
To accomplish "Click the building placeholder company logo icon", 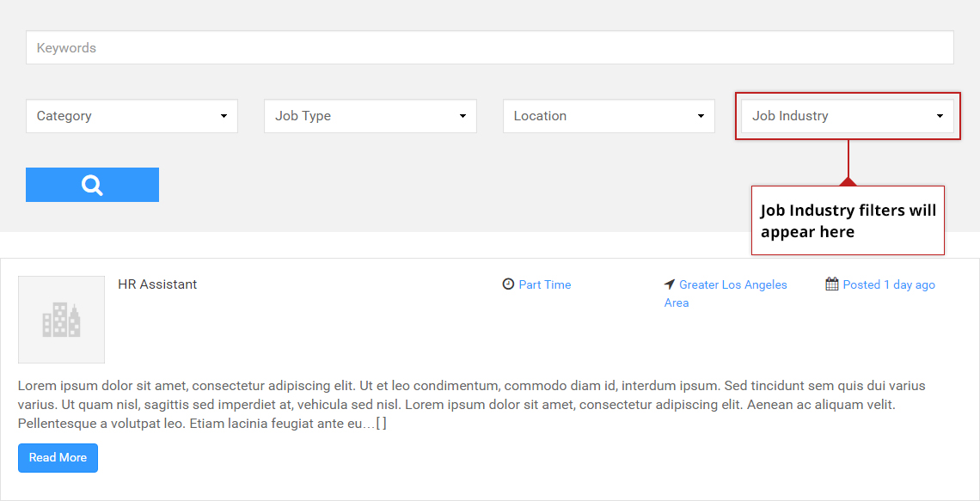I will click(61, 319).
